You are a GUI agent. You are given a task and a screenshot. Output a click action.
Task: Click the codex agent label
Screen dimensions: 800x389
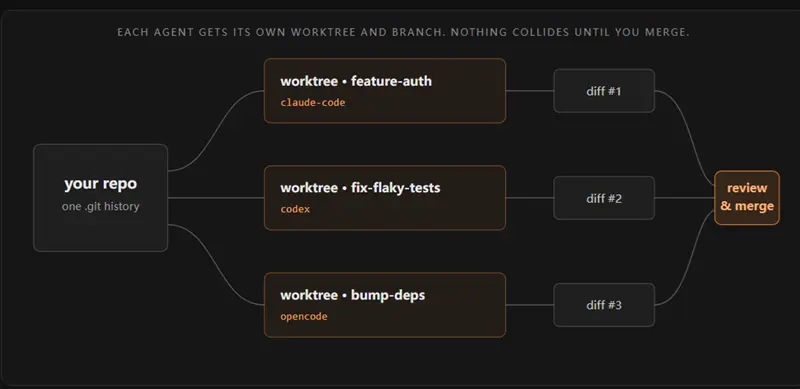pos(295,209)
